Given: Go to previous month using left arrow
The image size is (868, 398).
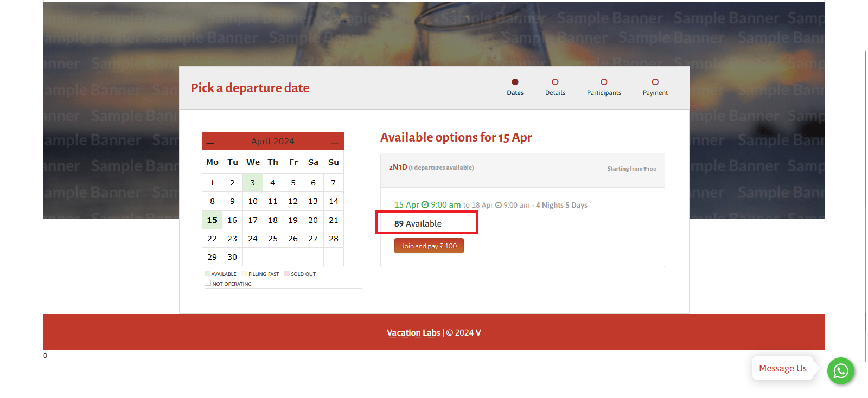Looking at the screenshot, I should coord(210,143).
